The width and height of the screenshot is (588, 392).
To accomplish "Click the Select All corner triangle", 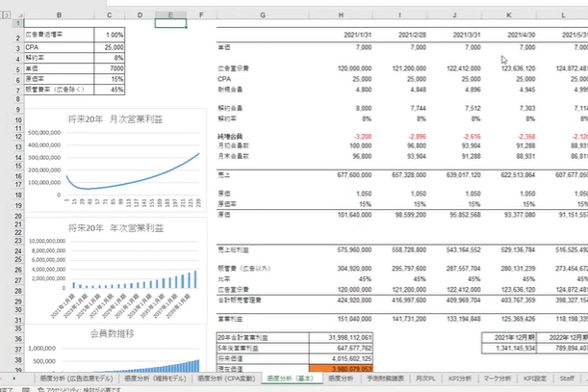I will click(20, 15).
